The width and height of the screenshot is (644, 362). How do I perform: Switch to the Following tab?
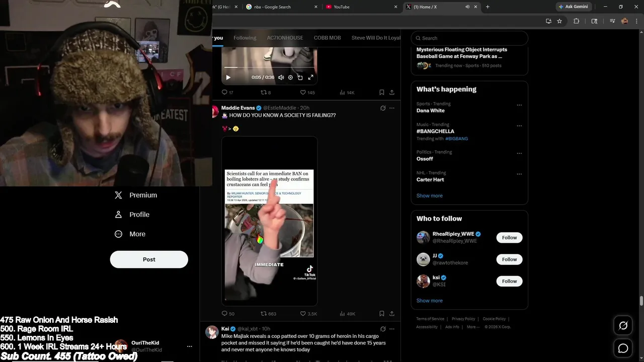(245, 38)
